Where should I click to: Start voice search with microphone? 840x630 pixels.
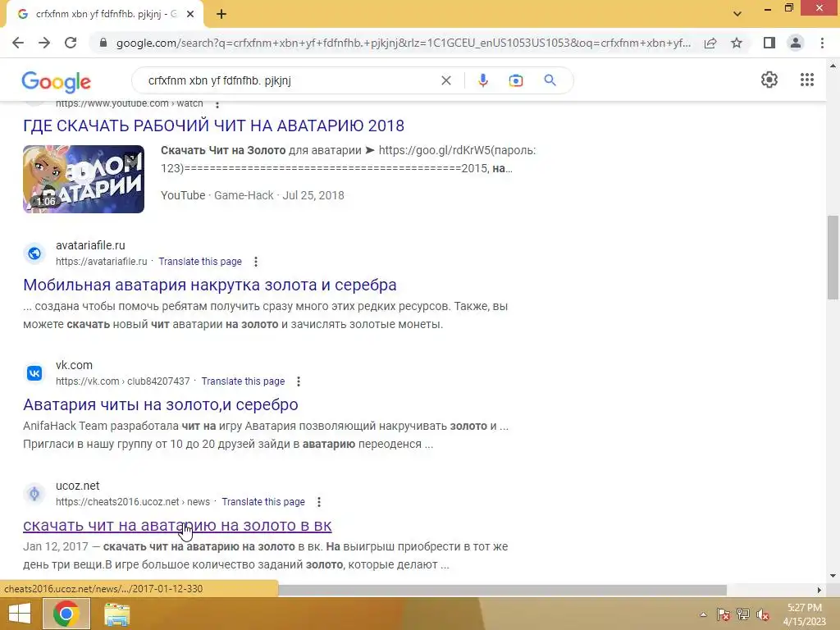(x=482, y=80)
